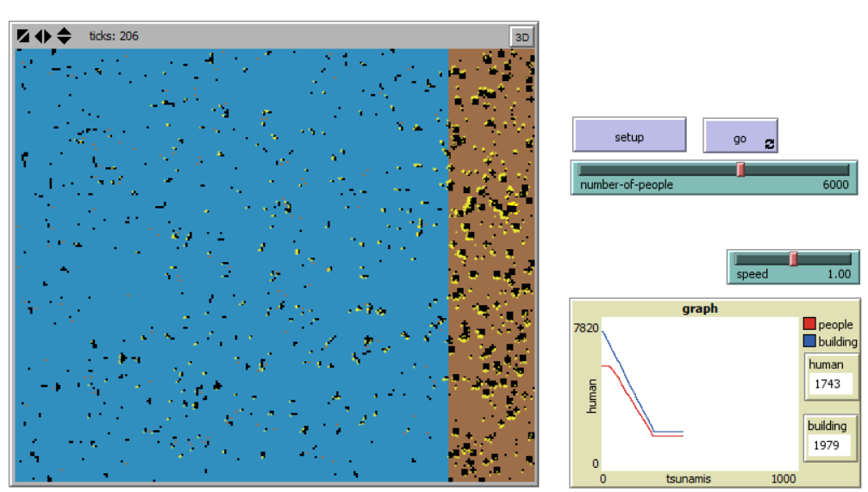Click the red people legend swatch
Image resolution: width=868 pixels, height=492 pixels.
[x=809, y=325]
